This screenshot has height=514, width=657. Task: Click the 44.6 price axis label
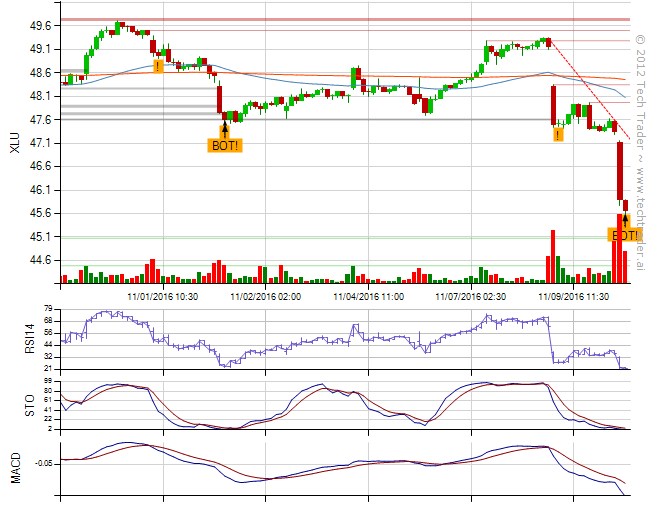tap(42, 260)
